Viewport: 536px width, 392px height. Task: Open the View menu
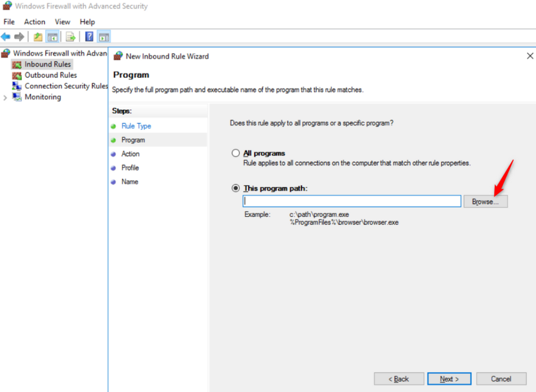(62, 22)
